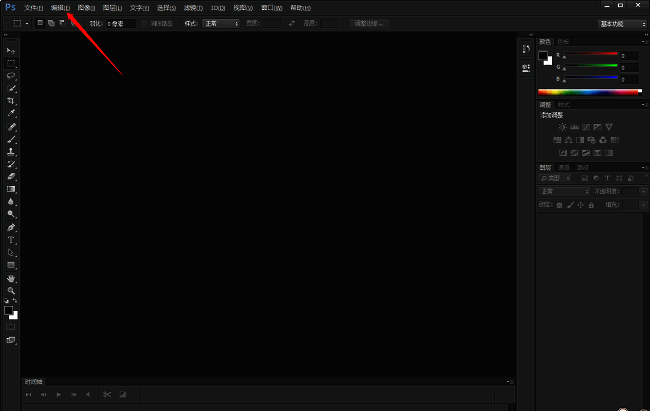Select the Hand tool

tap(12, 278)
